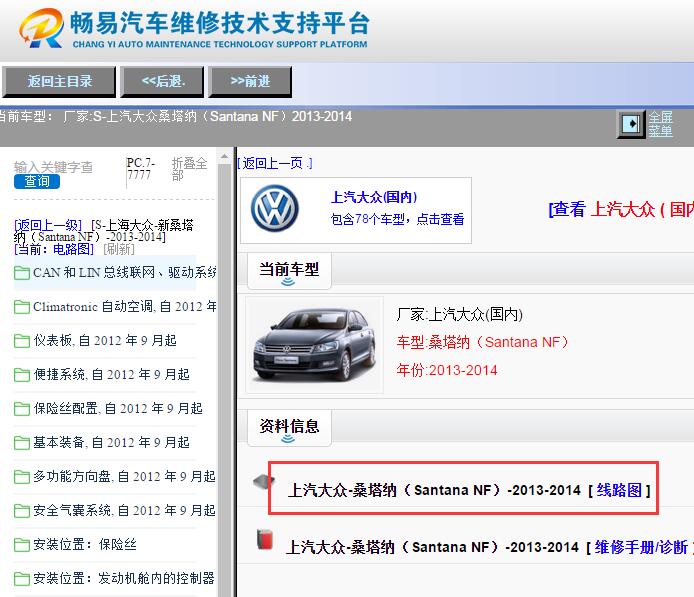Select 多功能方向盘, 自 2012 年 9 月起 item

[124, 476]
